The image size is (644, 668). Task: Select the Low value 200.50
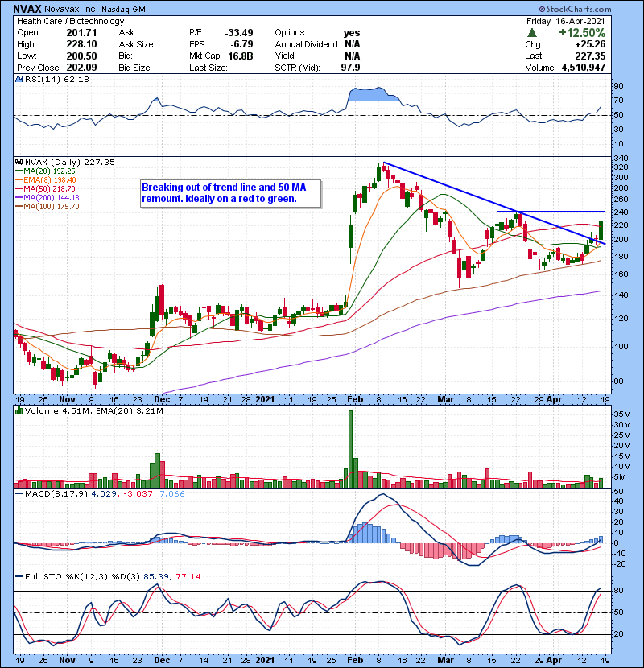[x=81, y=56]
